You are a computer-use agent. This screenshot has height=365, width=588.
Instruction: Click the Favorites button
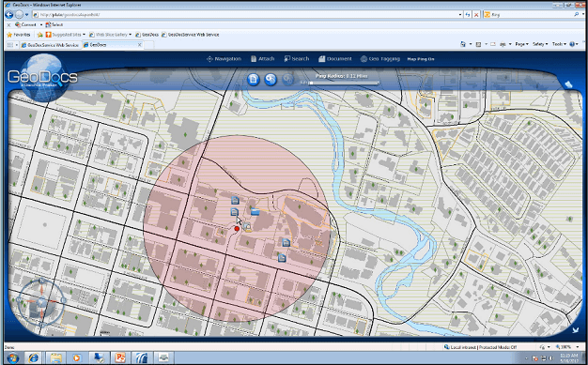[x=19, y=35]
